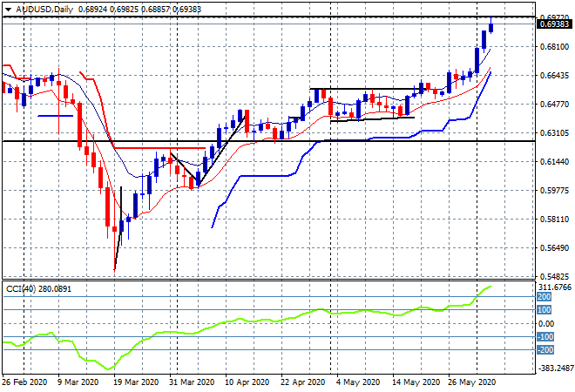Click the -383.2487 CCI scale minimum

(x=554, y=368)
